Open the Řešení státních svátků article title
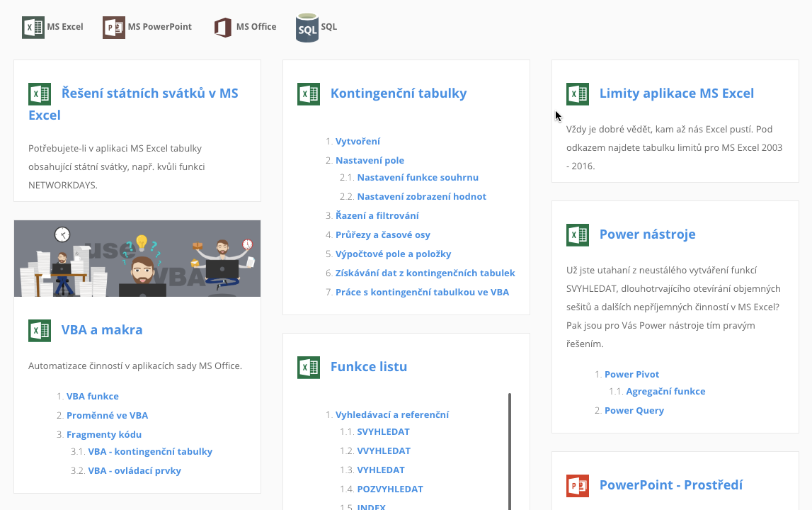The height and width of the screenshot is (510, 812). point(149,93)
